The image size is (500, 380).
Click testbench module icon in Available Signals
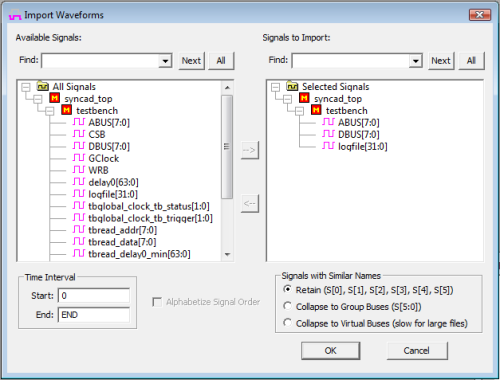point(67,110)
